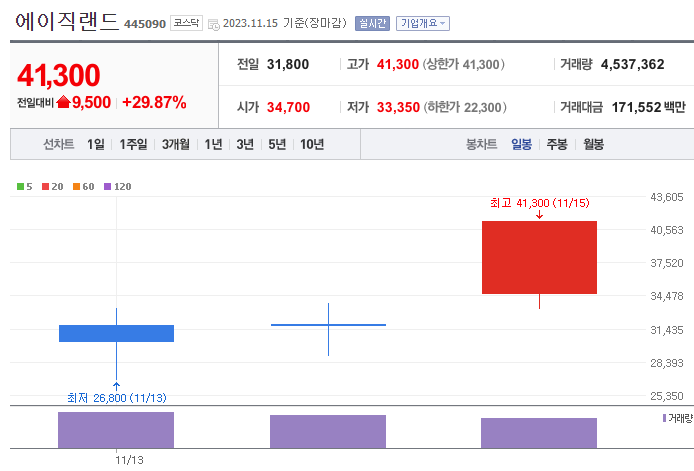Click the 하한가 22,300 lower limit text

465,107
